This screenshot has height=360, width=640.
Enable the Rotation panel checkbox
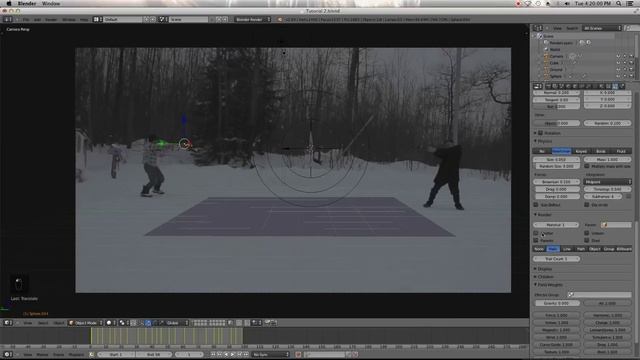(x=540, y=133)
